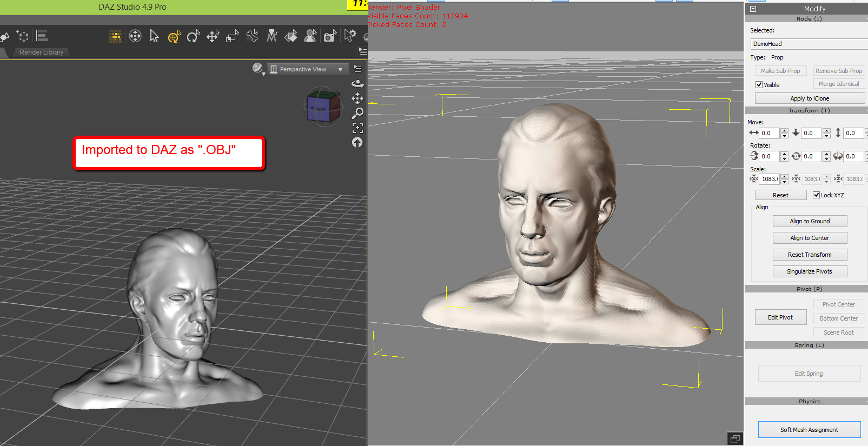
Task: Click the viewport pan arrows control
Action: pyautogui.click(x=357, y=98)
